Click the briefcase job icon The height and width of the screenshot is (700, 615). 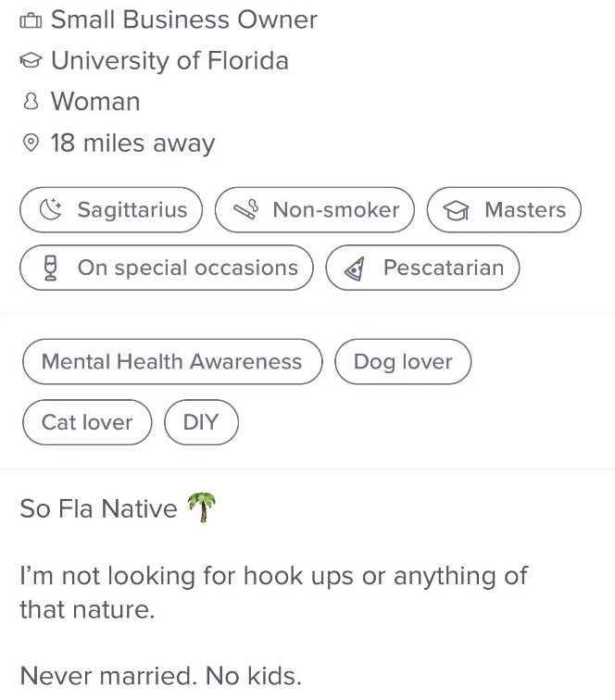pos(31,20)
